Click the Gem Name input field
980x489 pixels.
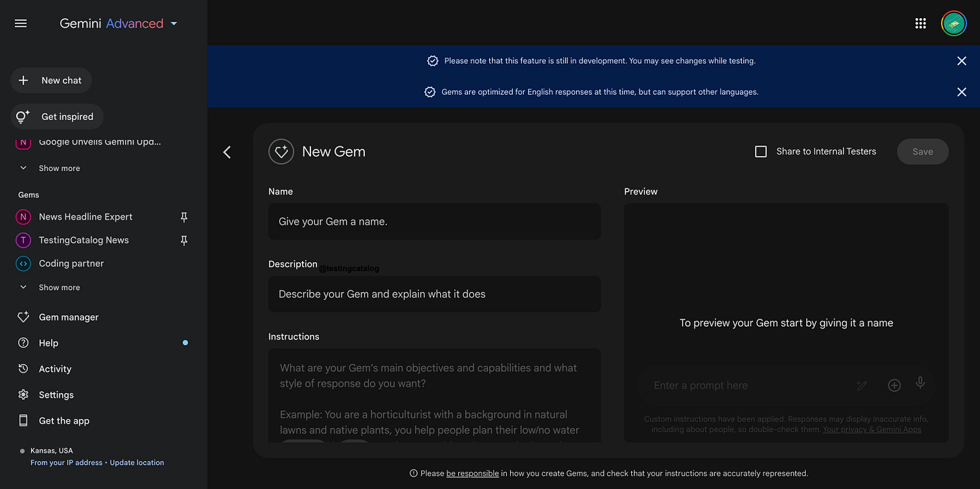(434, 221)
